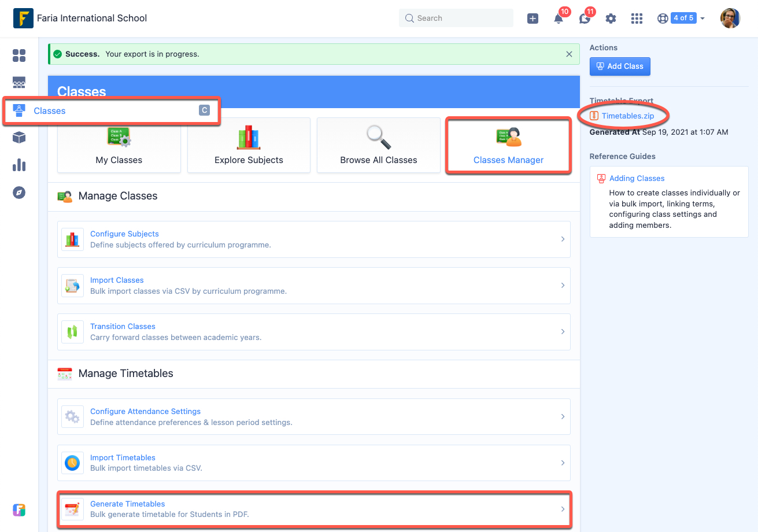This screenshot has width=758, height=532.
Task: Click the plus quick-add icon
Action: point(533,19)
